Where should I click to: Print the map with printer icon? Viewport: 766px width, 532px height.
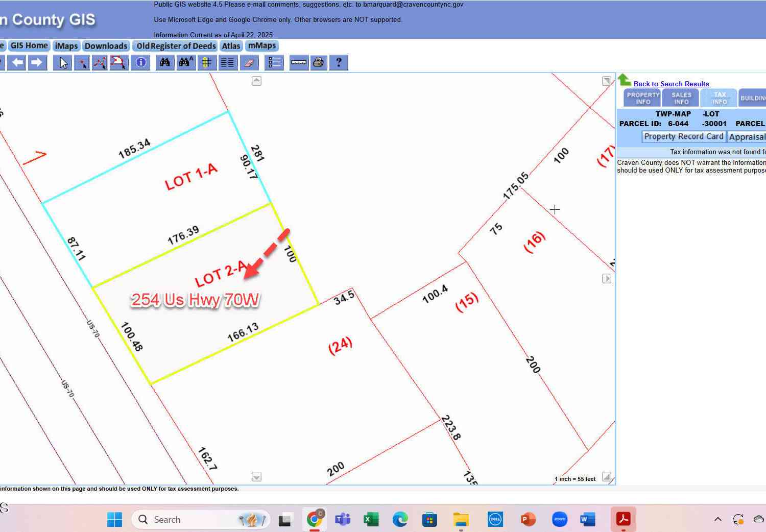318,63
